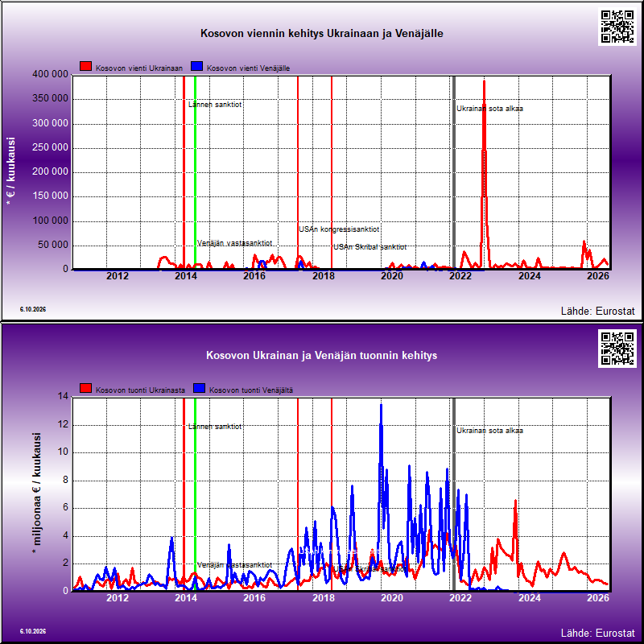Click 'Venäjän vastasanktiot' in the export chart
Screen dimensions: 644x644
point(234,243)
